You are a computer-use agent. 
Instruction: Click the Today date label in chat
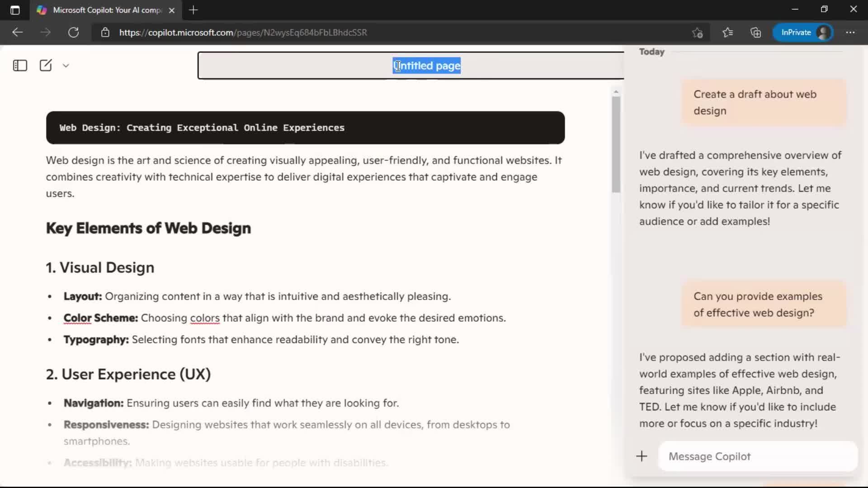[651, 52]
